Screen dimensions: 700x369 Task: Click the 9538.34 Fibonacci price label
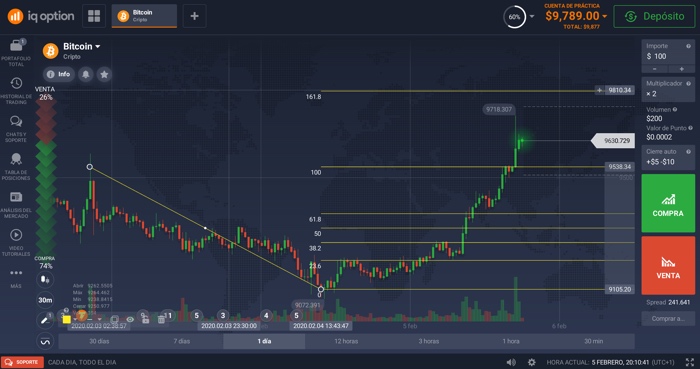(620, 167)
